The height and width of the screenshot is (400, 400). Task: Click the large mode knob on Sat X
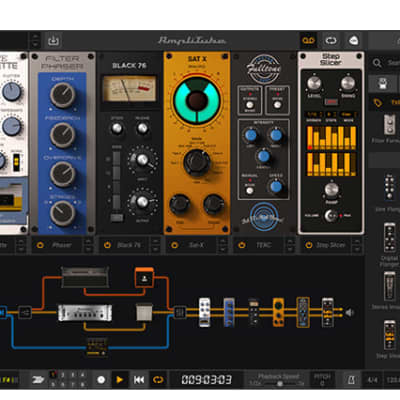(x=196, y=163)
